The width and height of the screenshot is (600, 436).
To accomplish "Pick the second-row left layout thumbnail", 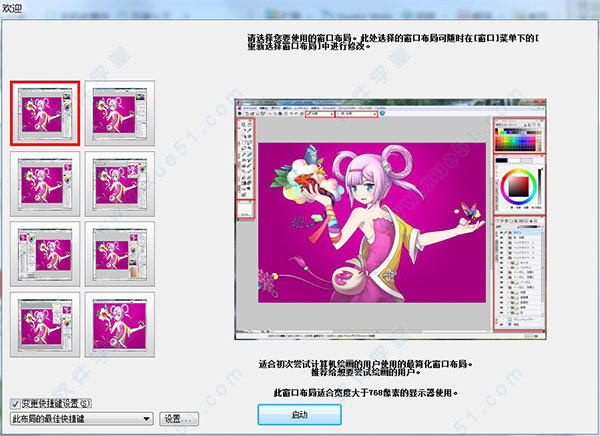I will click(46, 182).
